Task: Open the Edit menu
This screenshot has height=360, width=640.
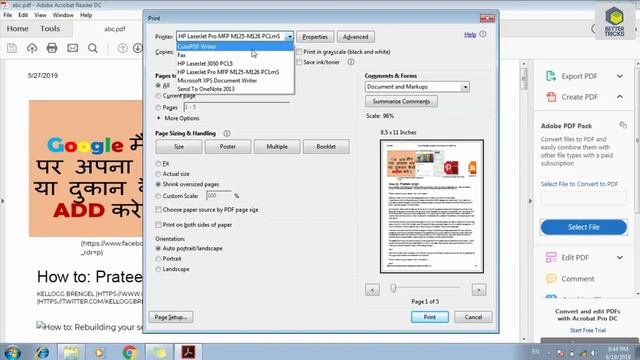Action: (x=23, y=15)
